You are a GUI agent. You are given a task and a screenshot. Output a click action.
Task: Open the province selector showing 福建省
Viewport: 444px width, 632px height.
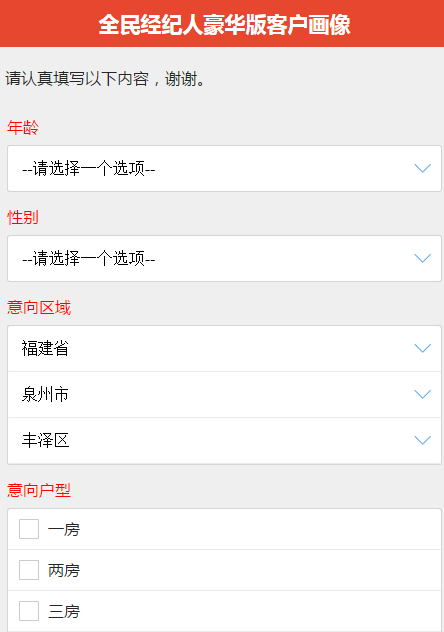[224, 349]
